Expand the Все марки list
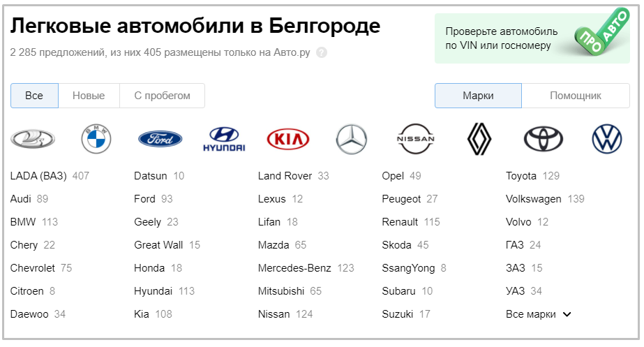644x347 pixels. (539, 314)
